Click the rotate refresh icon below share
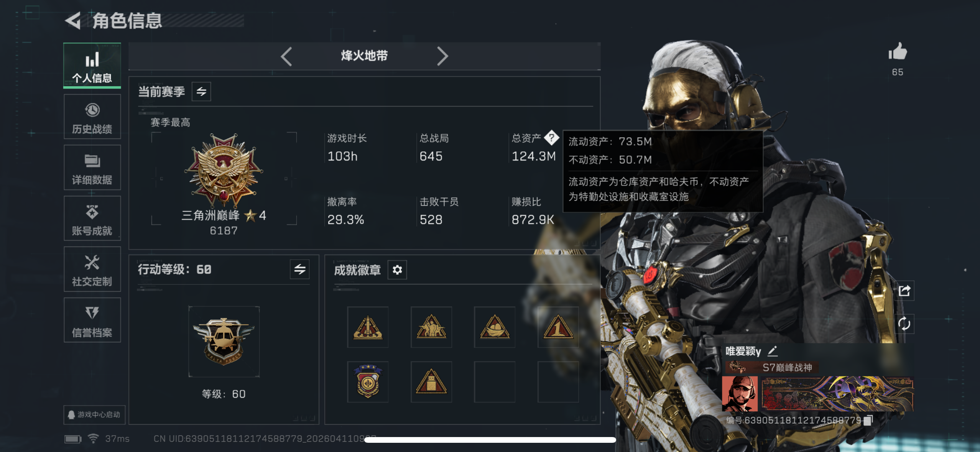Screen dimensions: 980x452 coord(904,324)
